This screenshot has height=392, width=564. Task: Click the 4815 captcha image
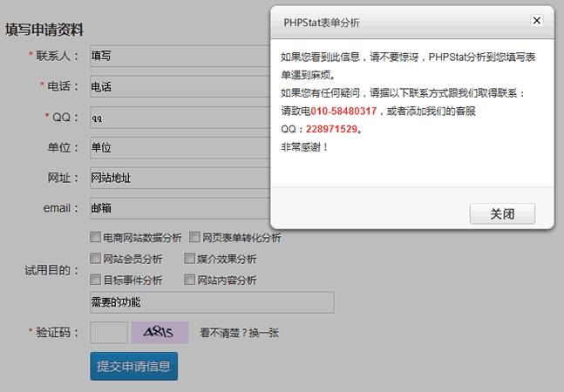pos(160,333)
